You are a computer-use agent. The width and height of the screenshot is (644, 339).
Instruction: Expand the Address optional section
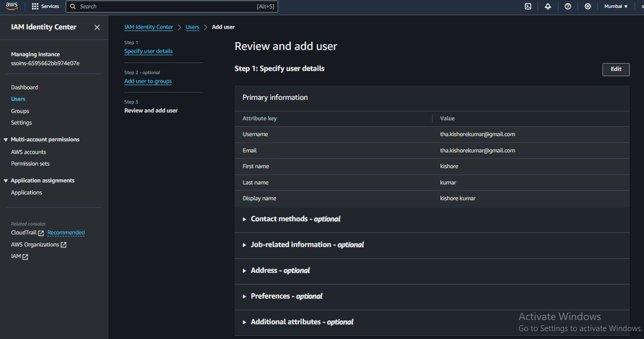tap(280, 271)
